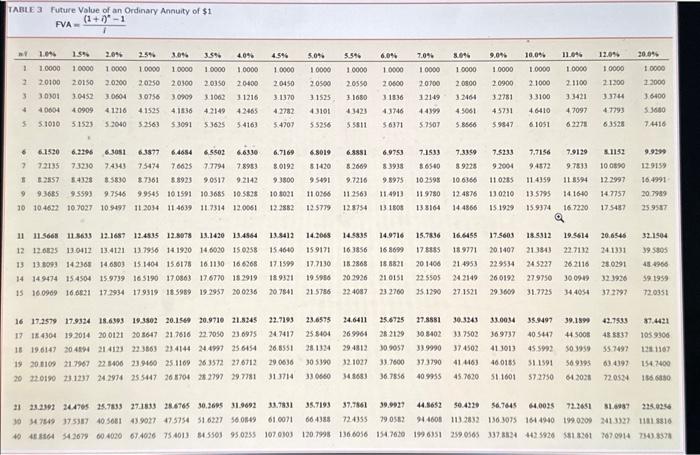
Task: Click the 10.0% column header
Action: click(x=535, y=55)
